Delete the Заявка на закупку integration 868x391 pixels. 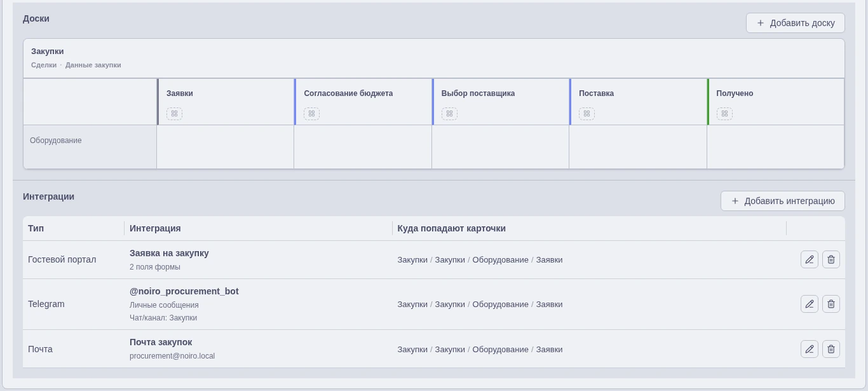[831, 259]
